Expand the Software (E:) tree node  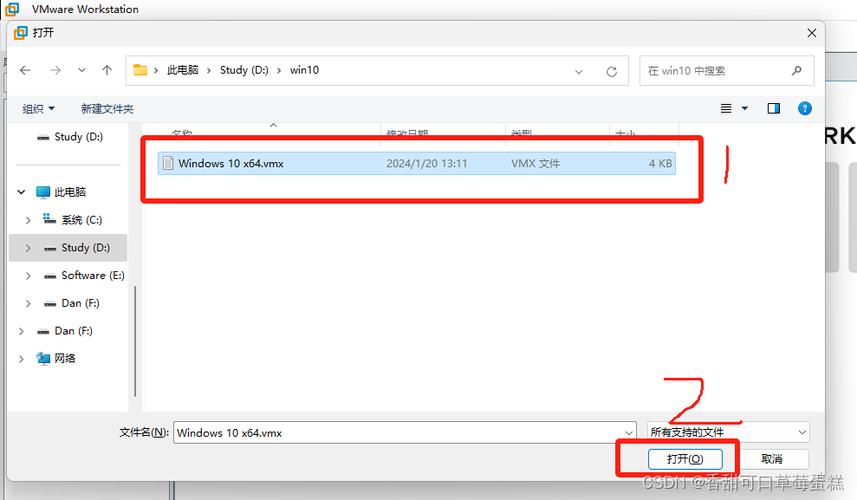(28, 276)
